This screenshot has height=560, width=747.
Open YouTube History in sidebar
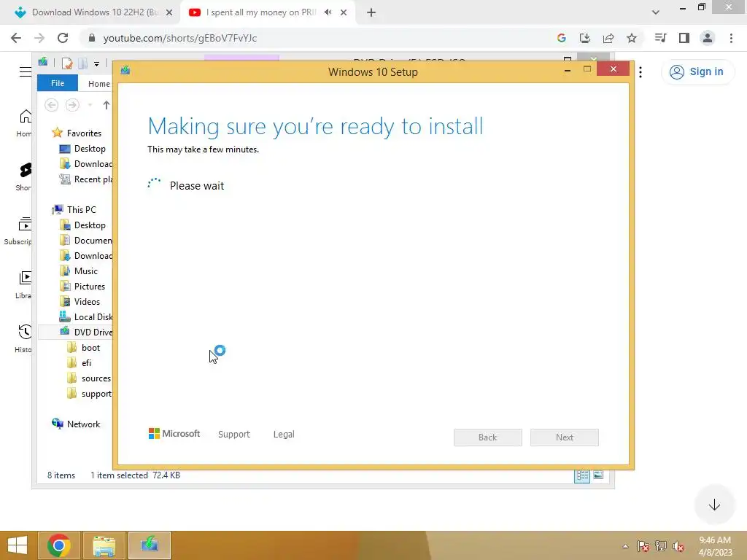(24, 338)
